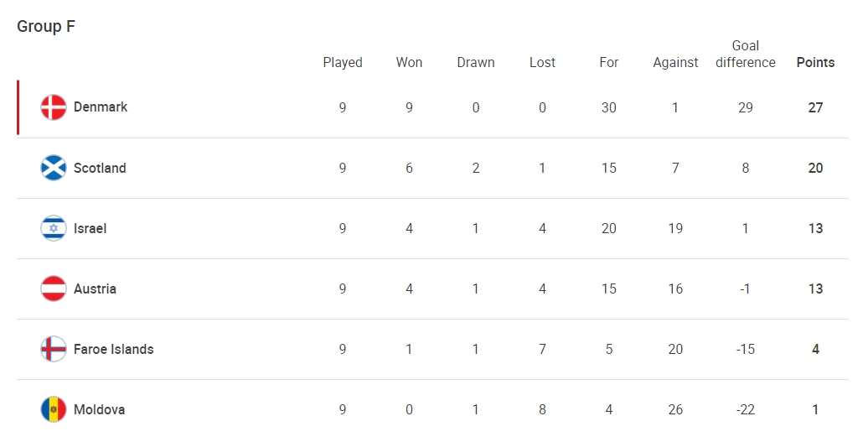This screenshot has width=868, height=442.
Task: Click the Goal difference column header
Action: point(746,55)
